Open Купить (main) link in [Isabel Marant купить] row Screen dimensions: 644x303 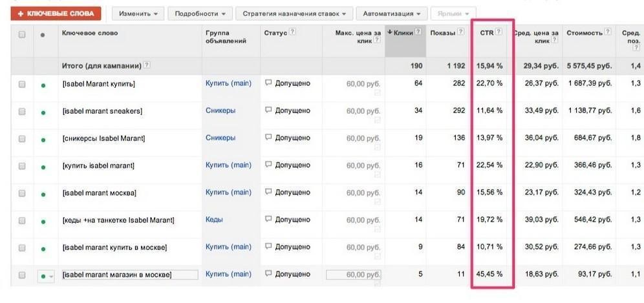click(x=228, y=83)
